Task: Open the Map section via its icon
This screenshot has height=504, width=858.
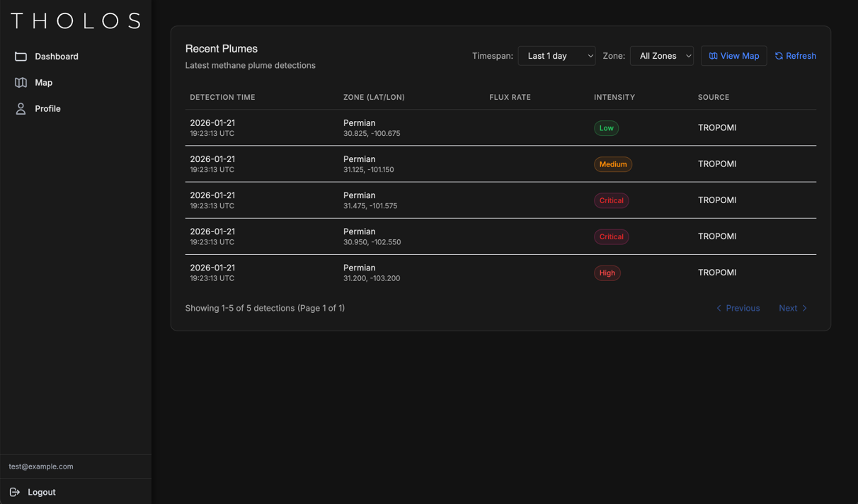Action: pyautogui.click(x=21, y=82)
